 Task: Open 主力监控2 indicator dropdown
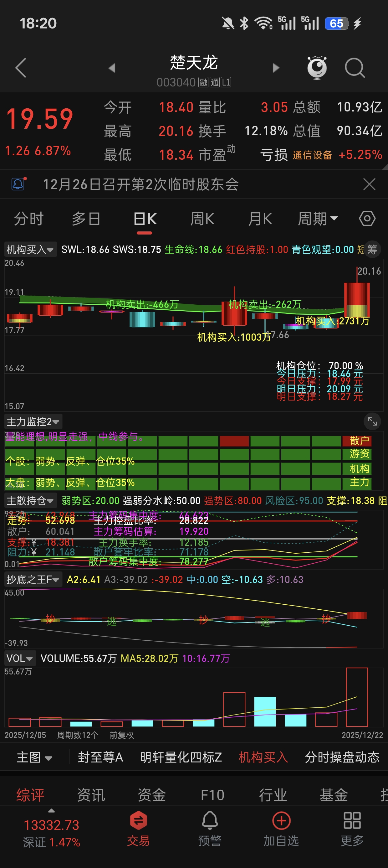point(33,421)
